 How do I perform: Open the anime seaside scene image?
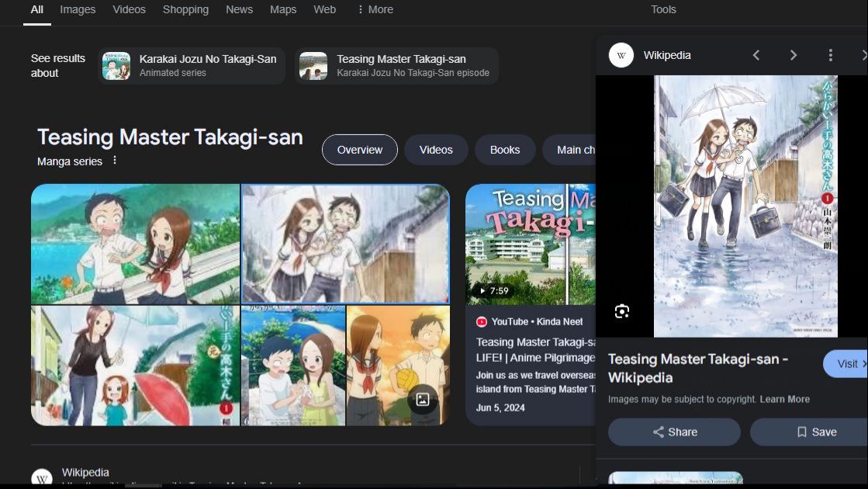tap(135, 244)
